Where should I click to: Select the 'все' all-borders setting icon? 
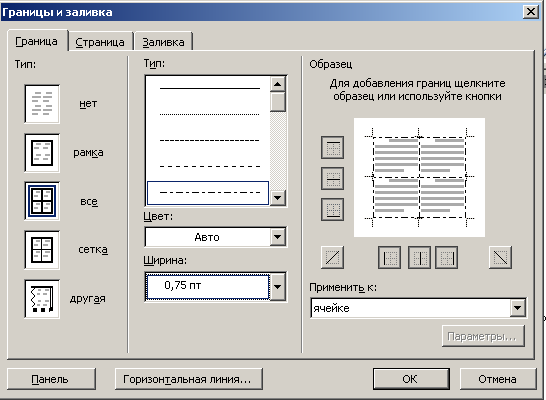(x=42, y=201)
